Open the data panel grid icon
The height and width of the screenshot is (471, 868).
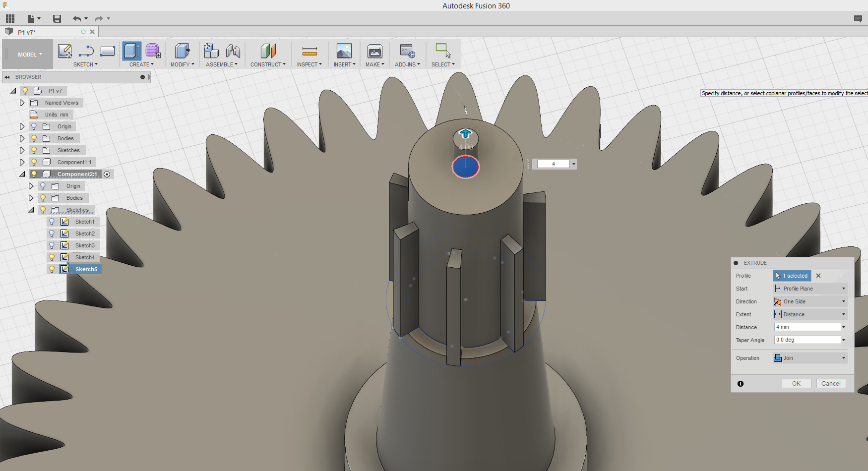click(x=10, y=19)
